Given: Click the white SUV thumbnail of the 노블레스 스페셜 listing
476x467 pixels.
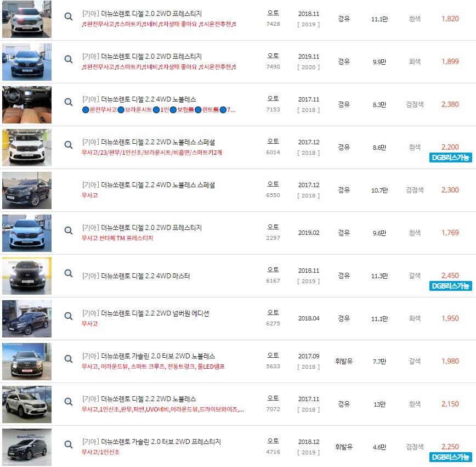Looking at the screenshot, I should click(26, 147).
